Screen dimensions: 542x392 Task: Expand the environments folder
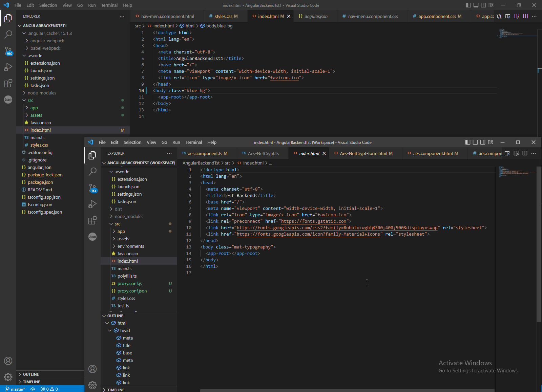coord(130,246)
